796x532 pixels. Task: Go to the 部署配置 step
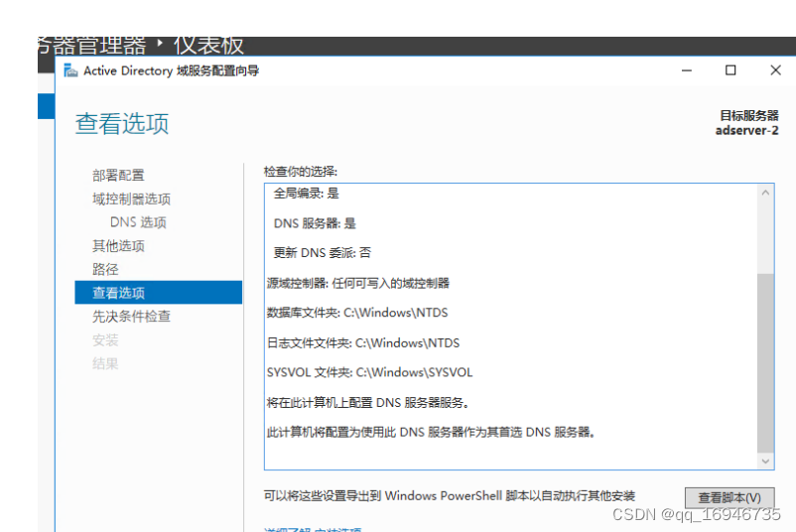118,175
